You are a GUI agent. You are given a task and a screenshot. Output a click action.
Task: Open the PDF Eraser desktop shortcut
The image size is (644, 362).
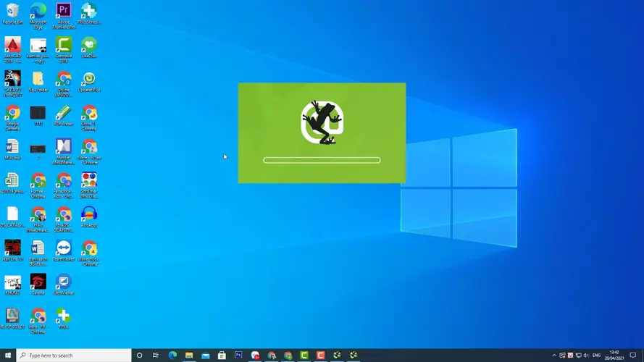(x=64, y=115)
